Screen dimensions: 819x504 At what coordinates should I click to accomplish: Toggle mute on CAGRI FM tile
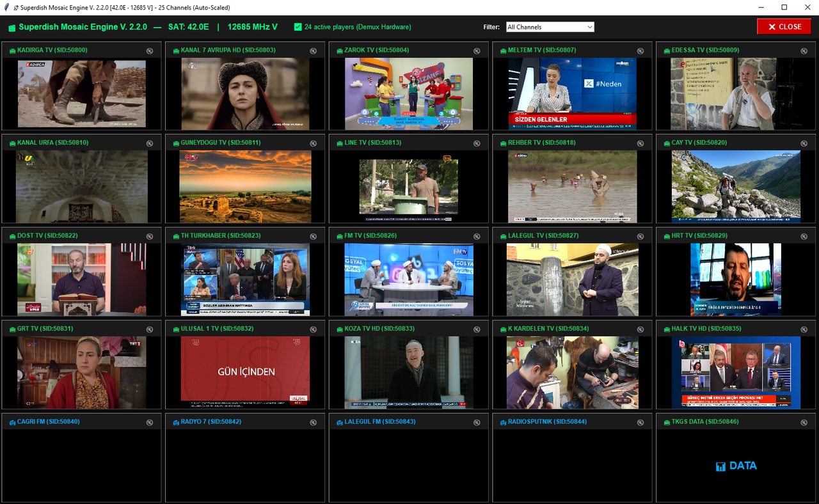[x=150, y=422]
